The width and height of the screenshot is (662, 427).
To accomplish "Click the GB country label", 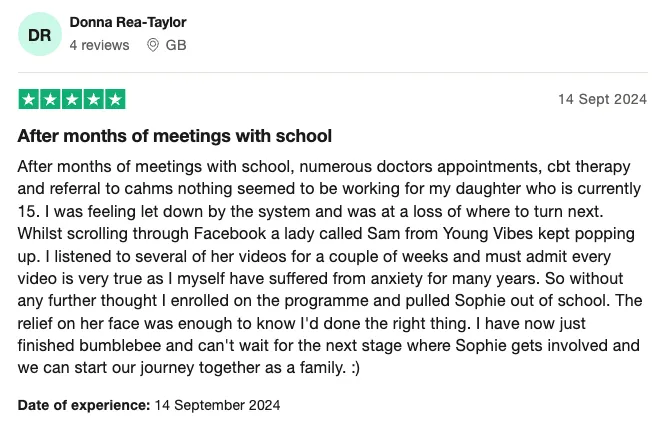I will 176,45.
